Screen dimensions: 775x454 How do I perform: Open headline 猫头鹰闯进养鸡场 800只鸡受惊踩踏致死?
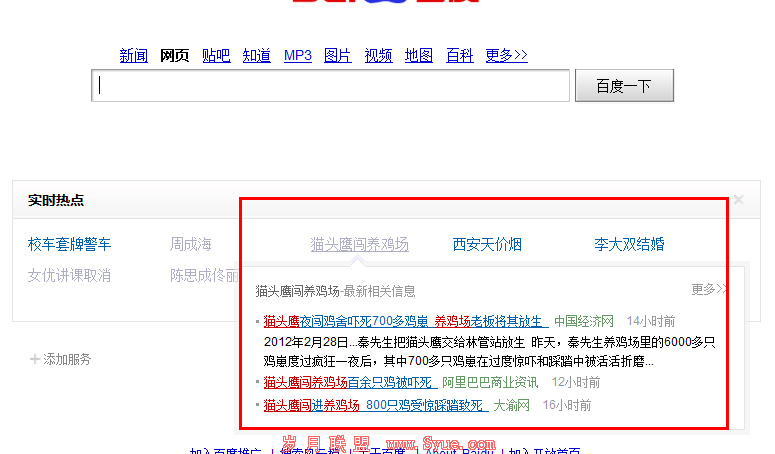click(x=373, y=405)
